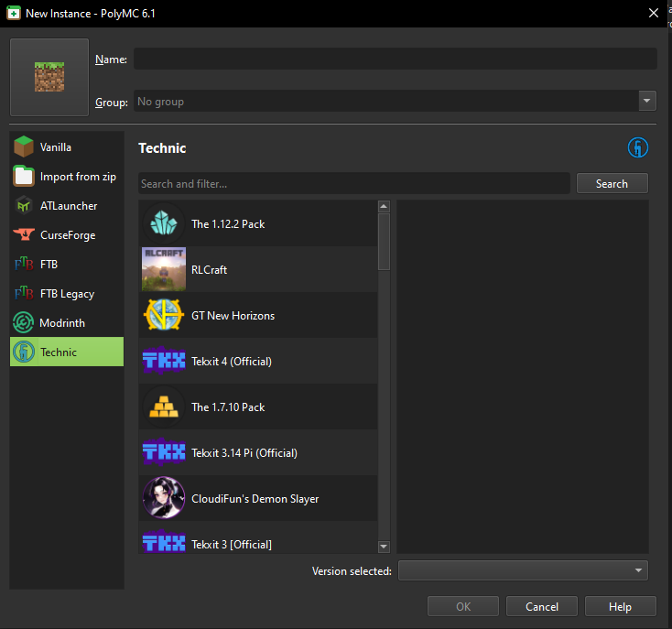Open the New Instance window title icon

[x=14, y=14]
